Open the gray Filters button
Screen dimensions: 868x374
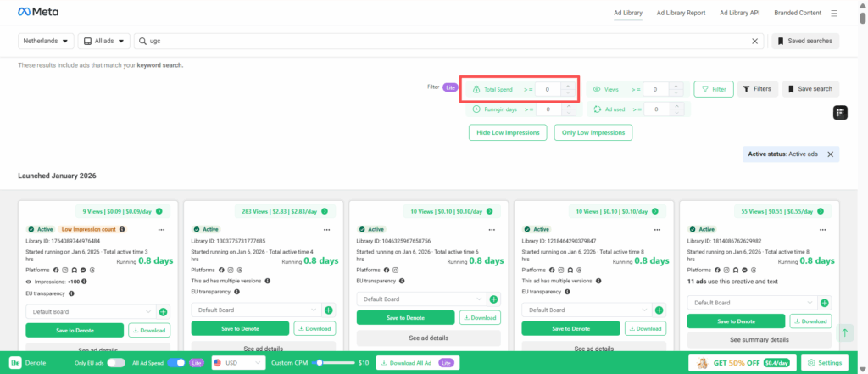(x=758, y=89)
